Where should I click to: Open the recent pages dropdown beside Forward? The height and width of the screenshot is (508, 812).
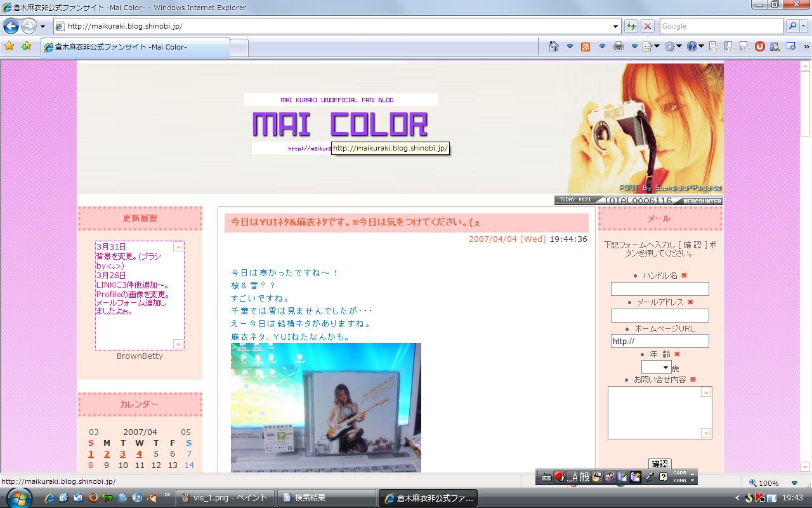click(43, 27)
